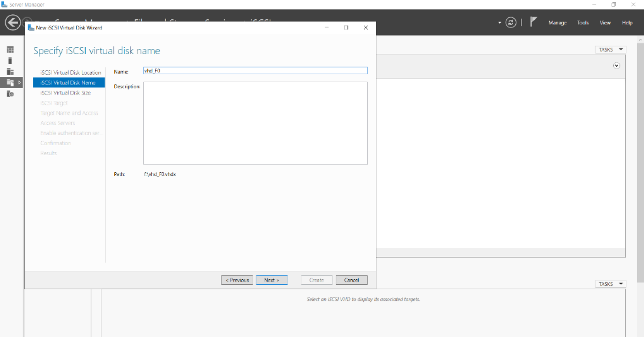644x337 pixels.
Task: Click into the Description text box
Action: [255, 123]
